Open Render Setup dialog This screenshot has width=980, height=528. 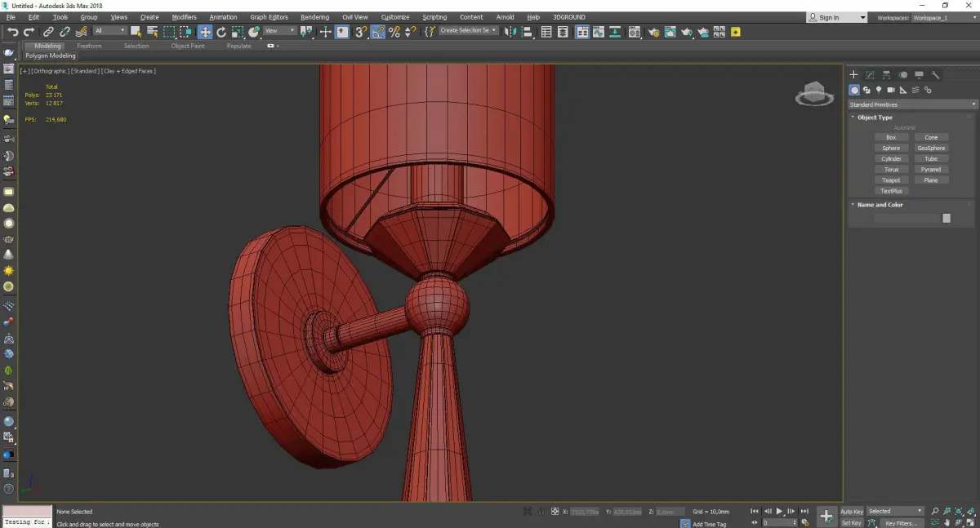point(653,32)
